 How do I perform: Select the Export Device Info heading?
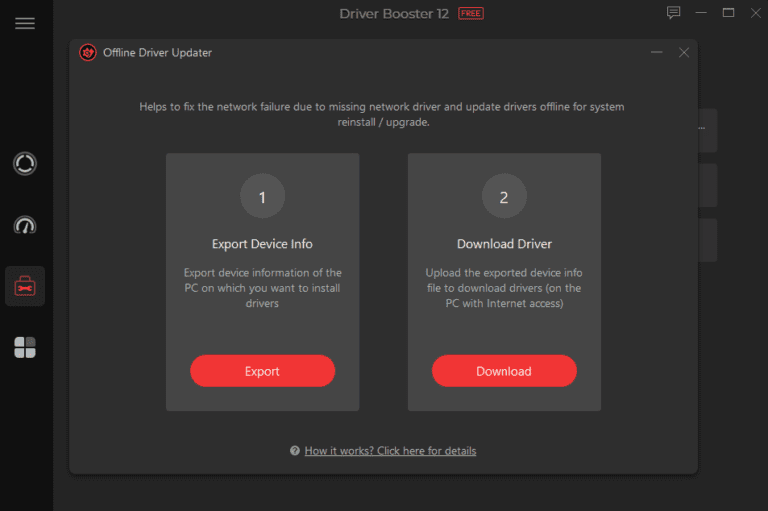(x=262, y=244)
